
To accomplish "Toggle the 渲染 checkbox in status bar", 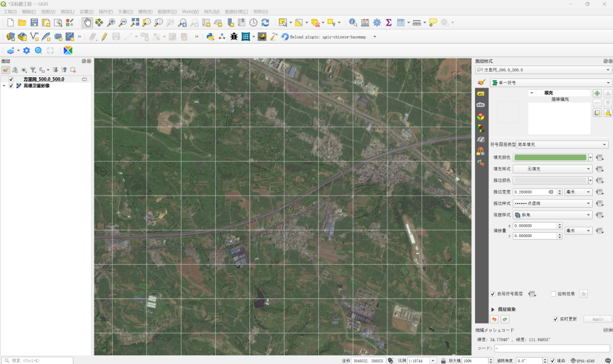I will click(x=553, y=361).
